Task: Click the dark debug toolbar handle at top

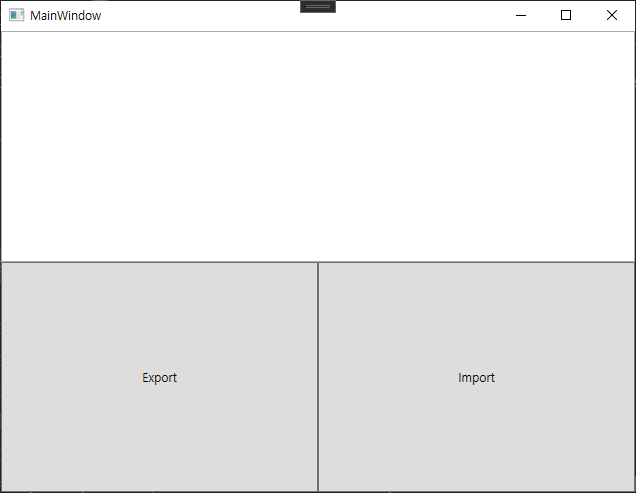Action: 318,6
